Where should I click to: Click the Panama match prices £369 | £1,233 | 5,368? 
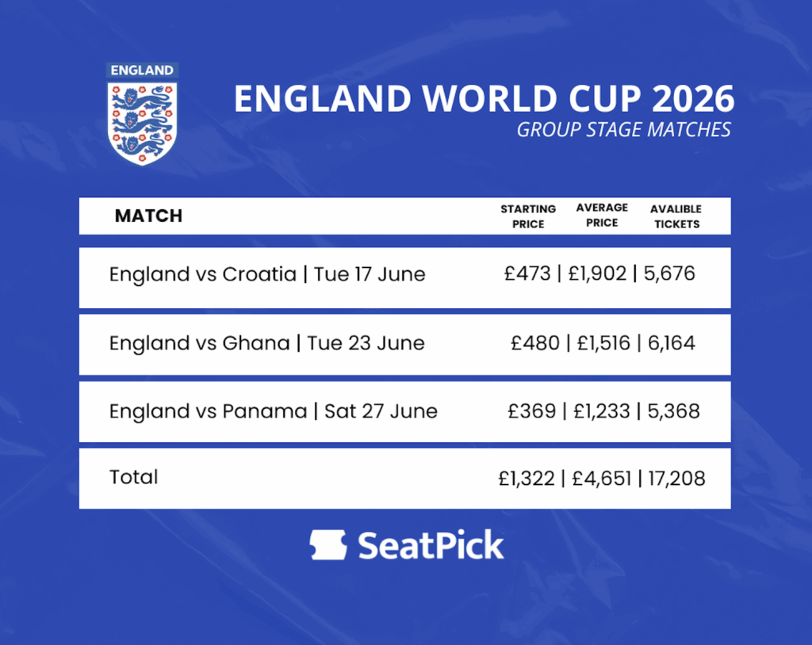pos(603,411)
